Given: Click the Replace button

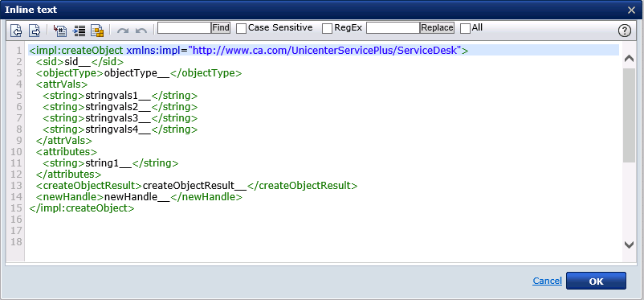Looking at the screenshot, I should (x=437, y=27).
